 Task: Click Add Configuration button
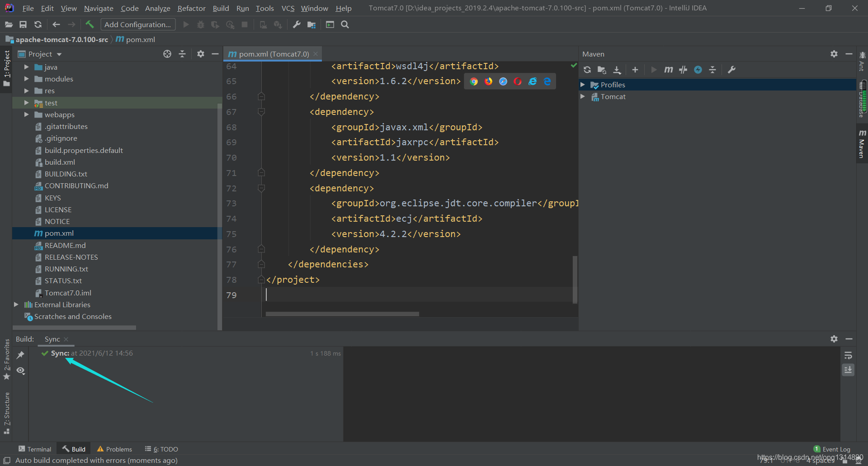[x=138, y=24]
